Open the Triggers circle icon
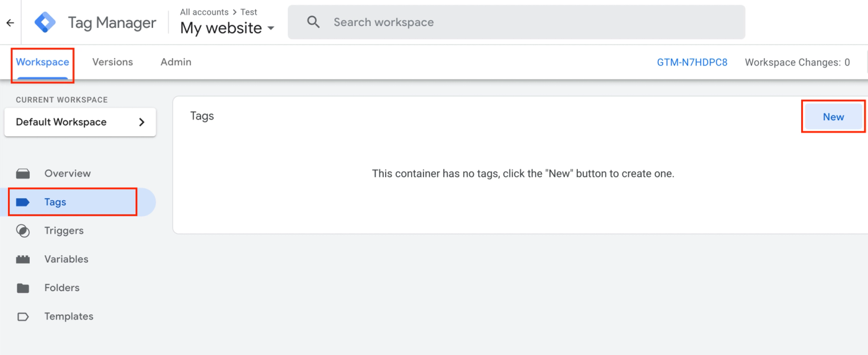This screenshot has width=868, height=355. [x=23, y=230]
